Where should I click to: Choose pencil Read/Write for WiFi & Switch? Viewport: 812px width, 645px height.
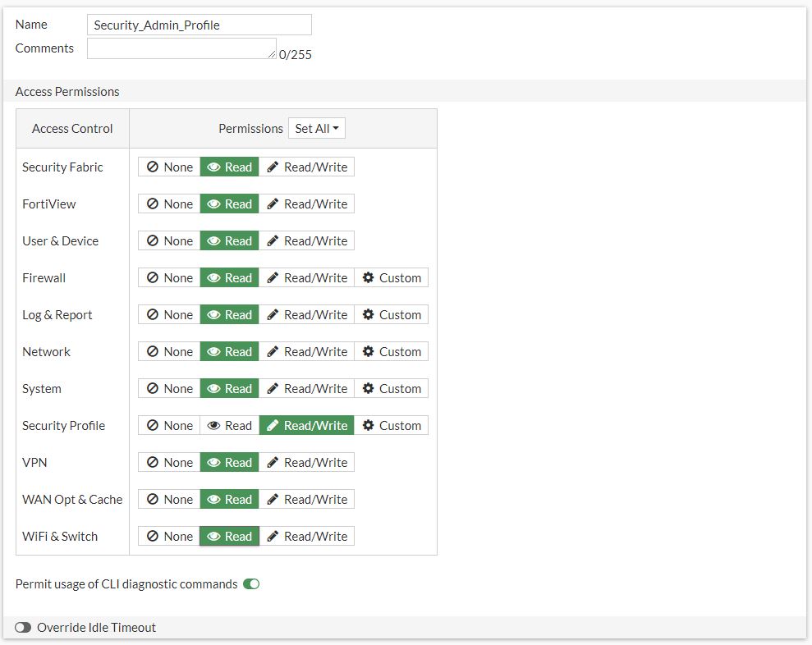306,537
